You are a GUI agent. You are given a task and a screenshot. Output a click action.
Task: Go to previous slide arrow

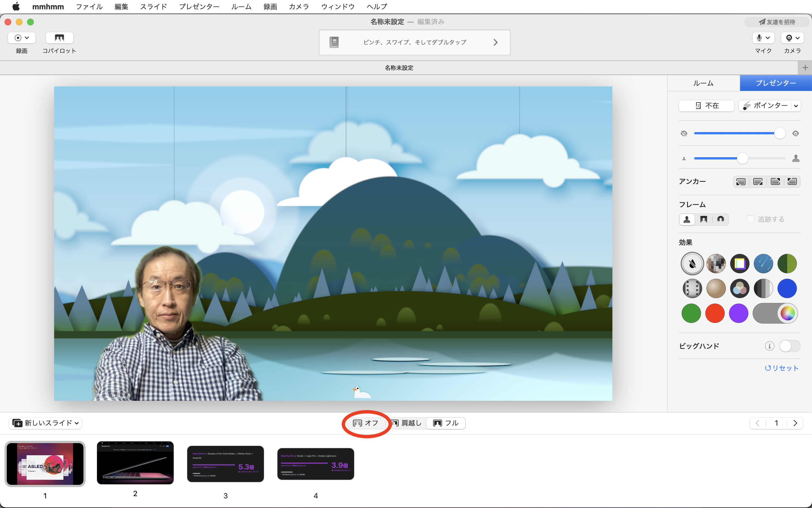pyautogui.click(x=758, y=423)
